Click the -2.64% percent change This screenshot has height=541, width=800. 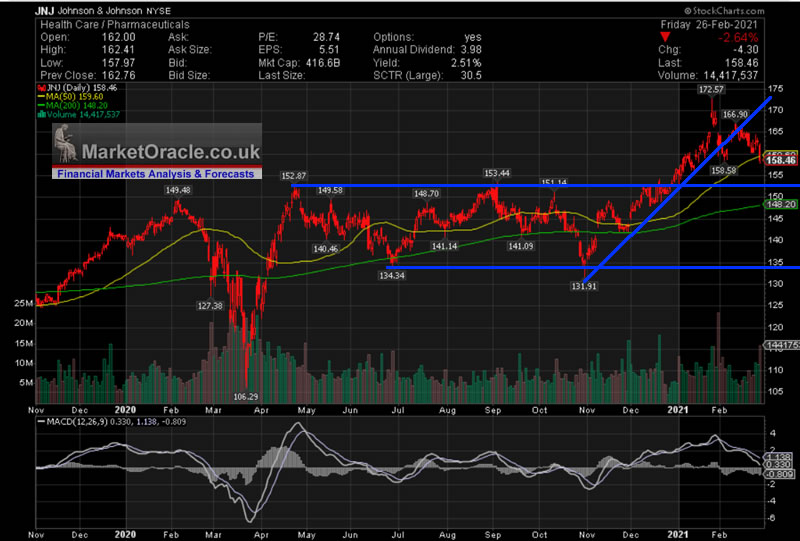[737, 37]
